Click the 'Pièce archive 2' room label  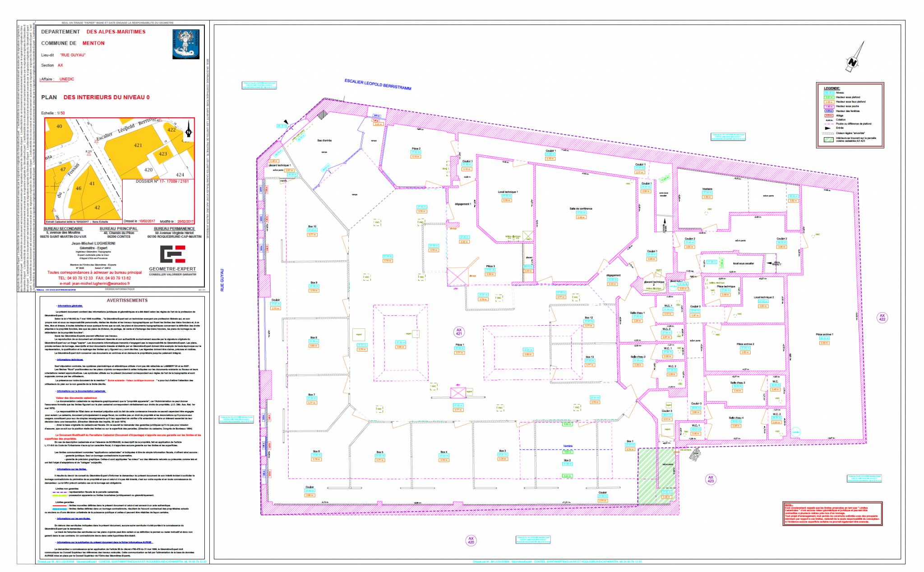[745, 344]
